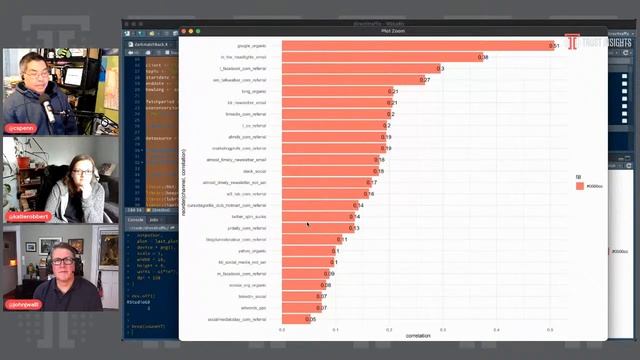640x360 pixels.
Task: Click the adwords_cpc bar label
Action: [254, 308]
